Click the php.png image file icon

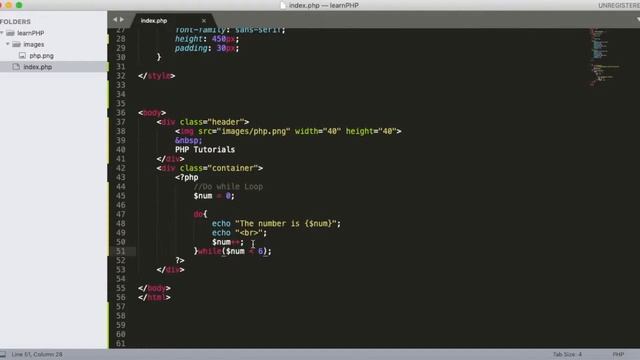coord(22,56)
